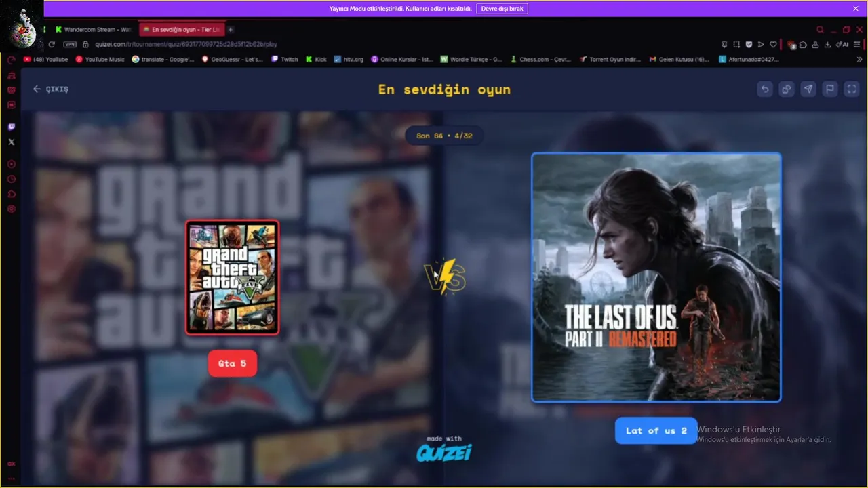Open the GX Control icon at sidebar bottom

point(11,464)
